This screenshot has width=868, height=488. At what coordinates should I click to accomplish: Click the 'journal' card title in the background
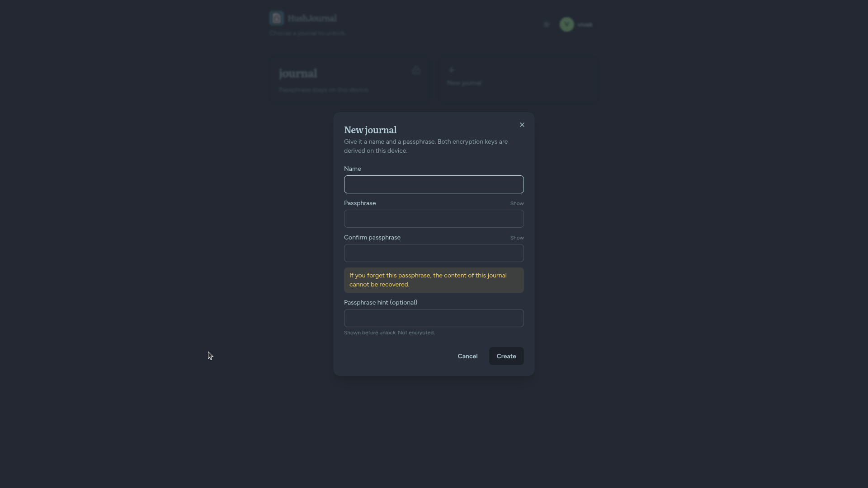[x=298, y=73]
